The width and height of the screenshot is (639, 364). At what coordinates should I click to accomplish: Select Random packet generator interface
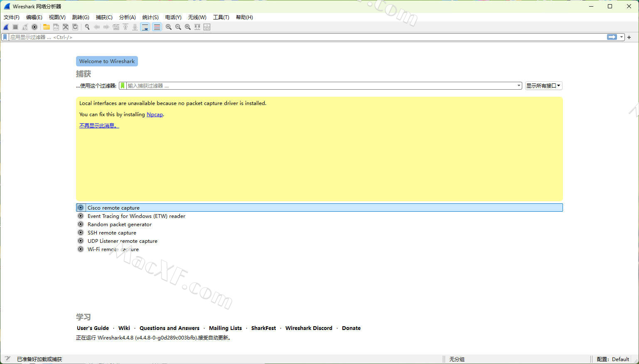pos(319,225)
